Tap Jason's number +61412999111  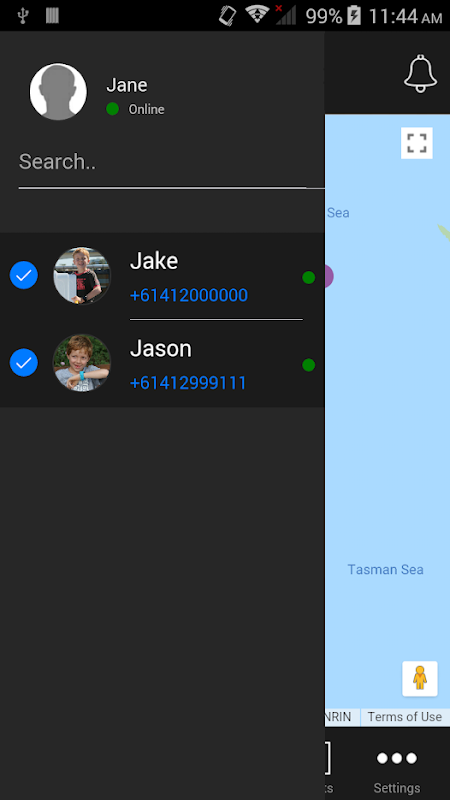point(188,383)
